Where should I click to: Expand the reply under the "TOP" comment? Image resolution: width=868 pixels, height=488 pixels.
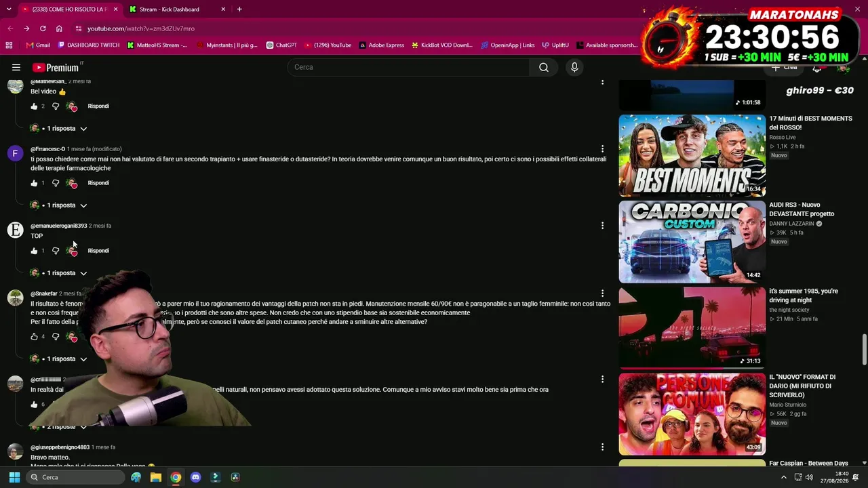coord(59,273)
